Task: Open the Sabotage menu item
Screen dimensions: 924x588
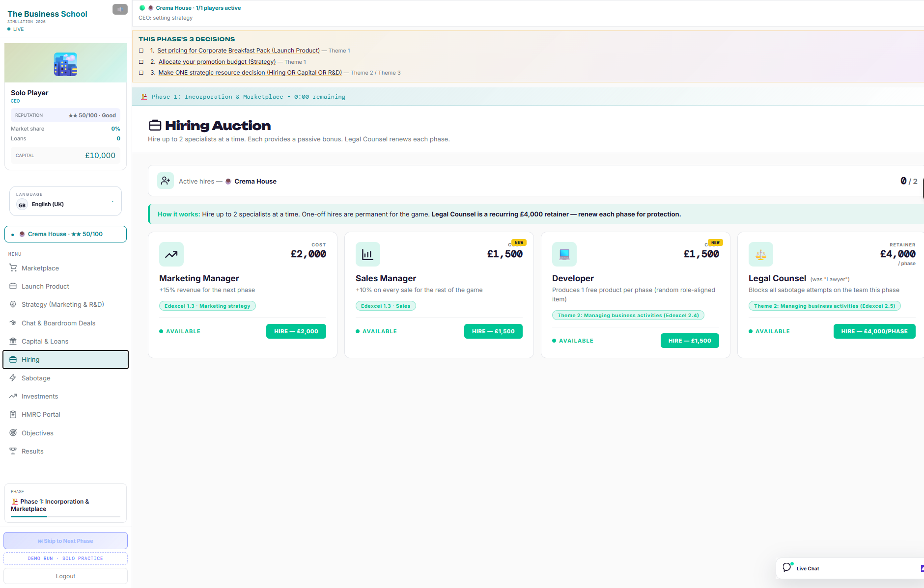Action: pos(65,378)
